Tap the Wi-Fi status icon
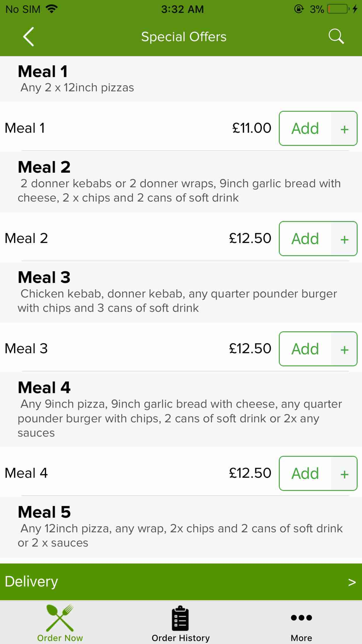The width and height of the screenshot is (362, 644). pyautogui.click(x=52, y=9)
